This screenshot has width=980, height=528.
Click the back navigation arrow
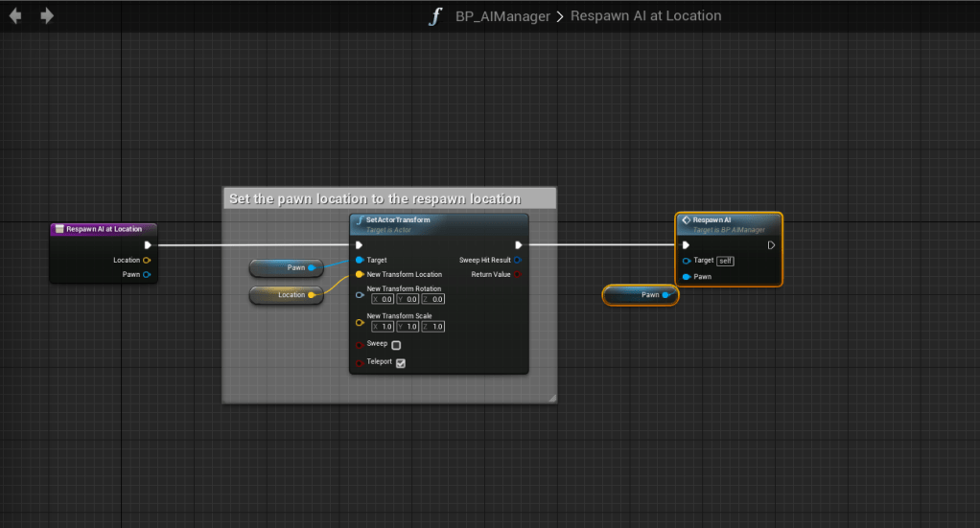click(15, 16)
